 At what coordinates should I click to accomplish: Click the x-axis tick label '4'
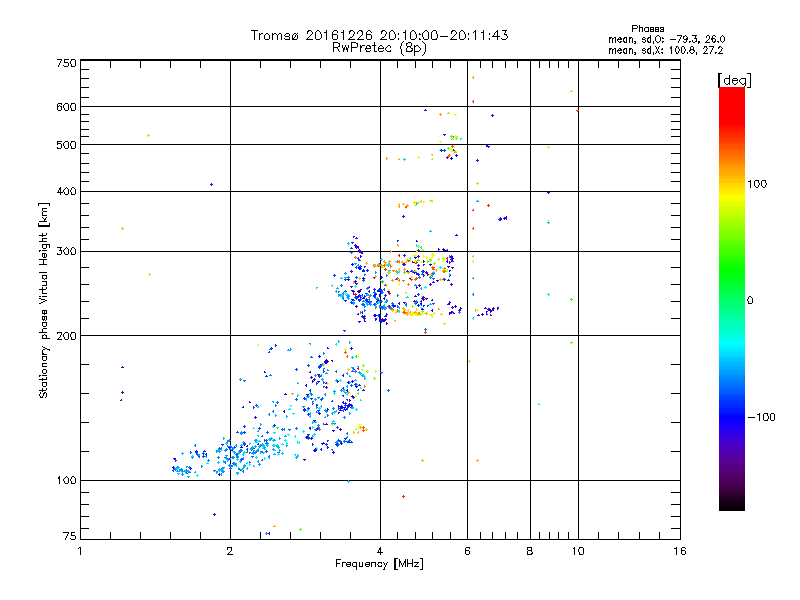pyautogui.click(x=380, y=551)
